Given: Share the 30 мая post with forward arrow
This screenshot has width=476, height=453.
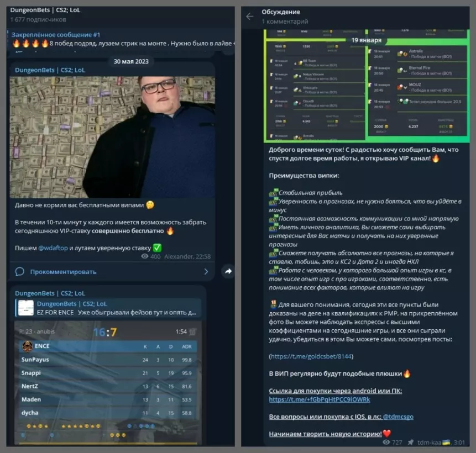Looking at the screenshot, I should tap(228, 271).
